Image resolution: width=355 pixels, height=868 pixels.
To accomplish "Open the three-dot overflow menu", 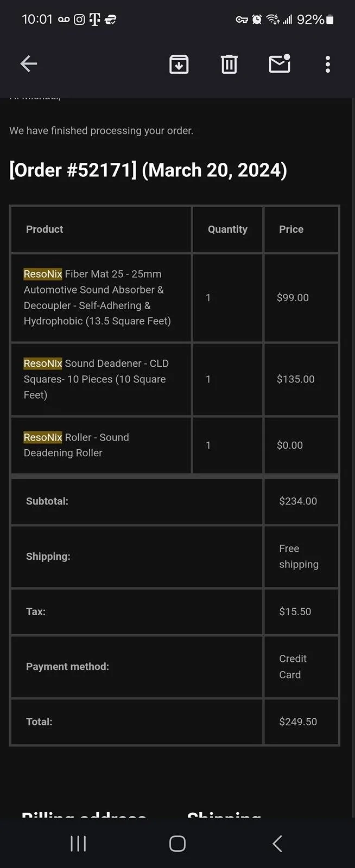I will pos(327,64).
